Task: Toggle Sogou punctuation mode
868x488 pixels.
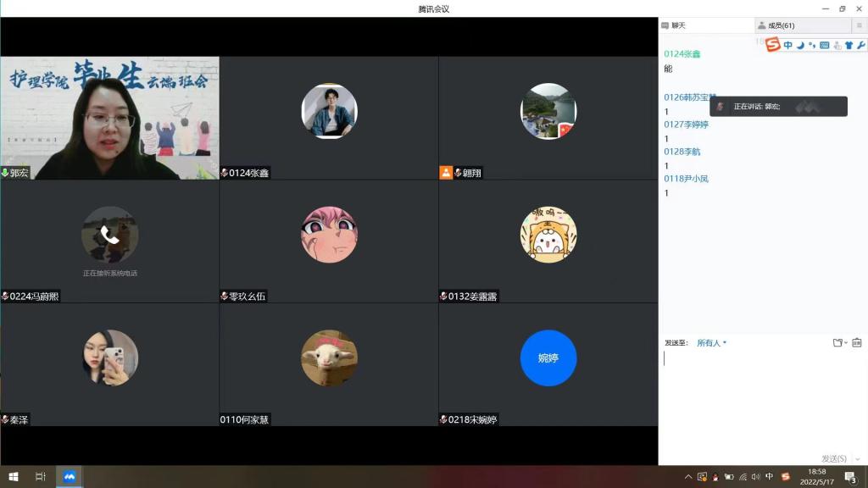Action: [811, 45]
